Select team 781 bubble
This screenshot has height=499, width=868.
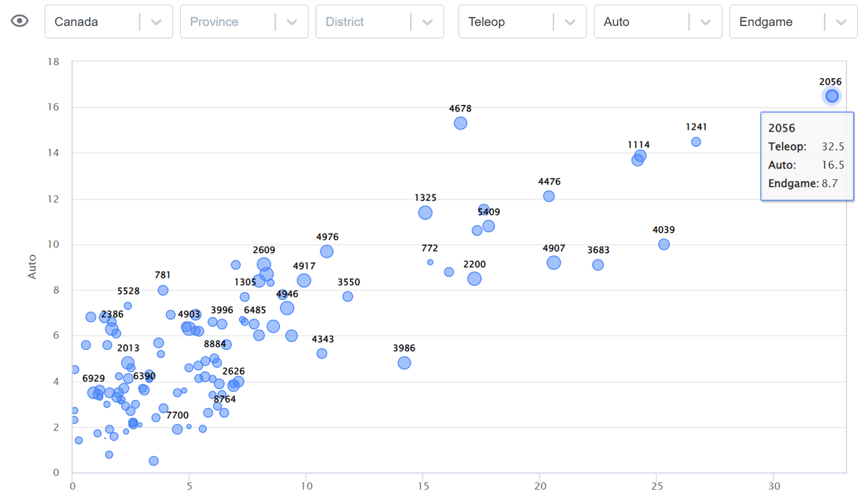click(x=163, y=289)
